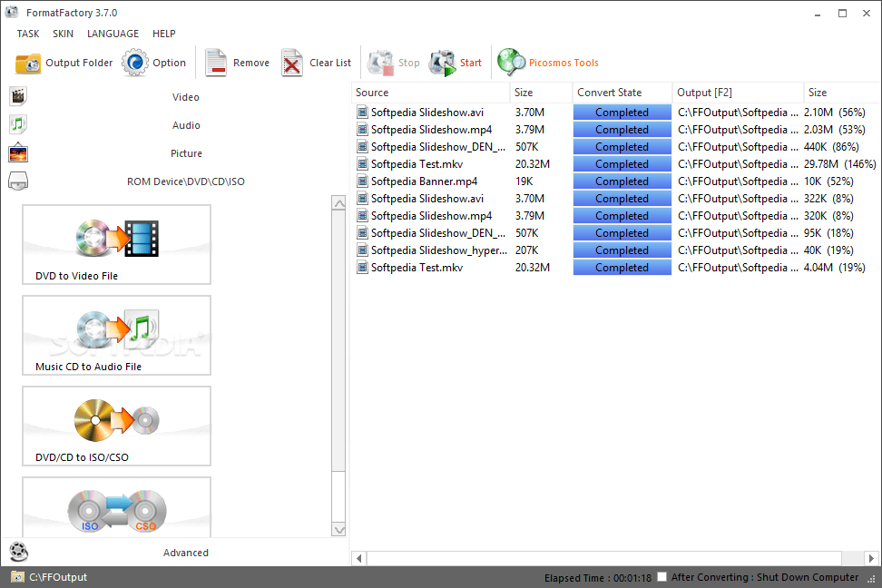Click the DVD to Video File button

coord(116,244)
